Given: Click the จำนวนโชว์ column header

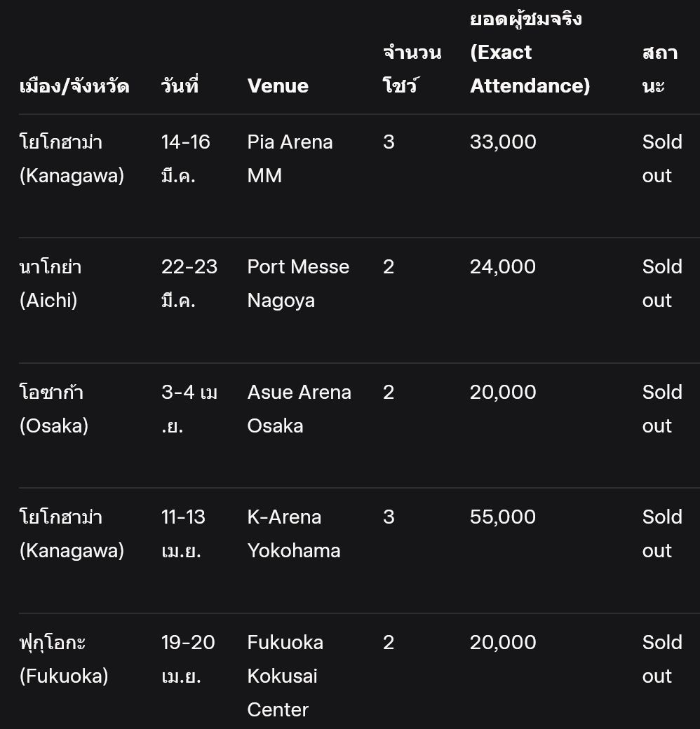Looking at the screenshot, I should tap(412, 69).
